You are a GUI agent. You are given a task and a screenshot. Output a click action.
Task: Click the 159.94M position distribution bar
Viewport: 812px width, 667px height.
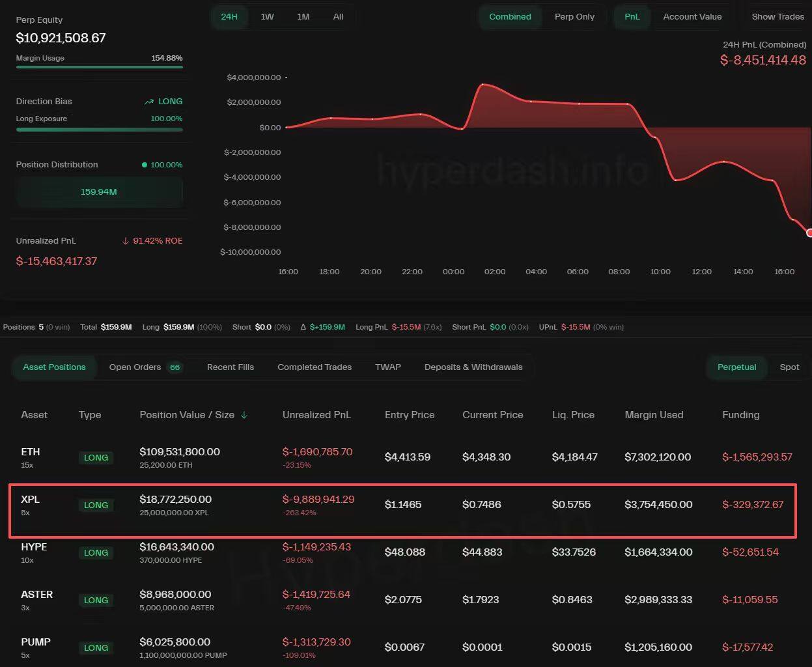point(99,192)
